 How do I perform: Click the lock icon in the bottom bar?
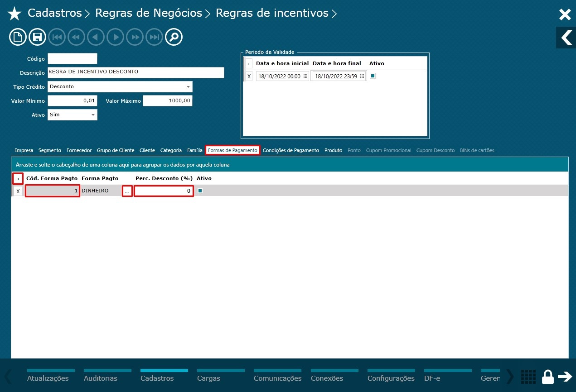pyautogui.click(x=547, y=376)
